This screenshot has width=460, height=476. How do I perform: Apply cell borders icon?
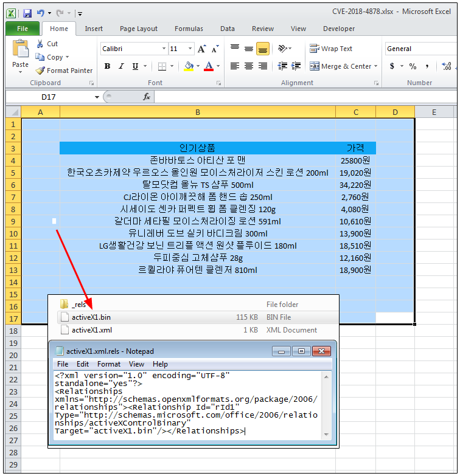click(162, 66)
